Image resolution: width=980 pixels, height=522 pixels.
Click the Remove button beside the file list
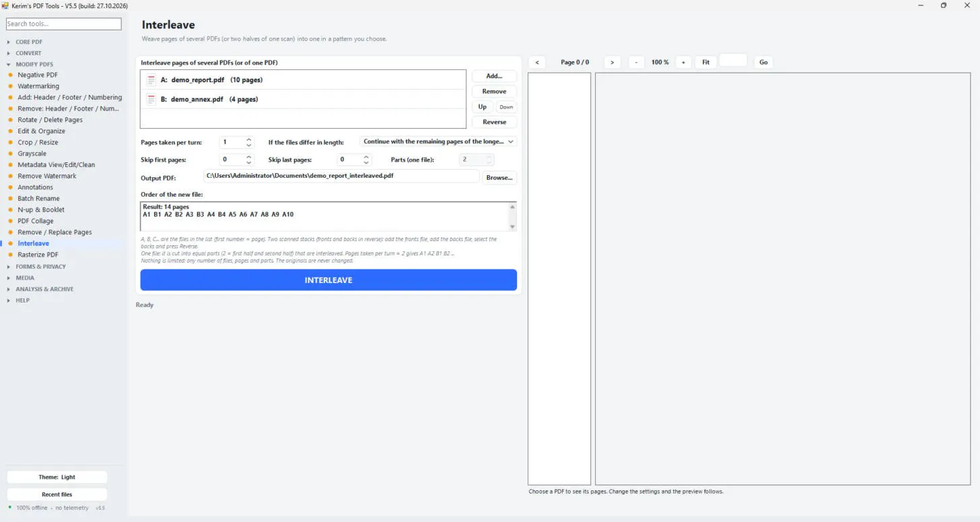point(494,92)
